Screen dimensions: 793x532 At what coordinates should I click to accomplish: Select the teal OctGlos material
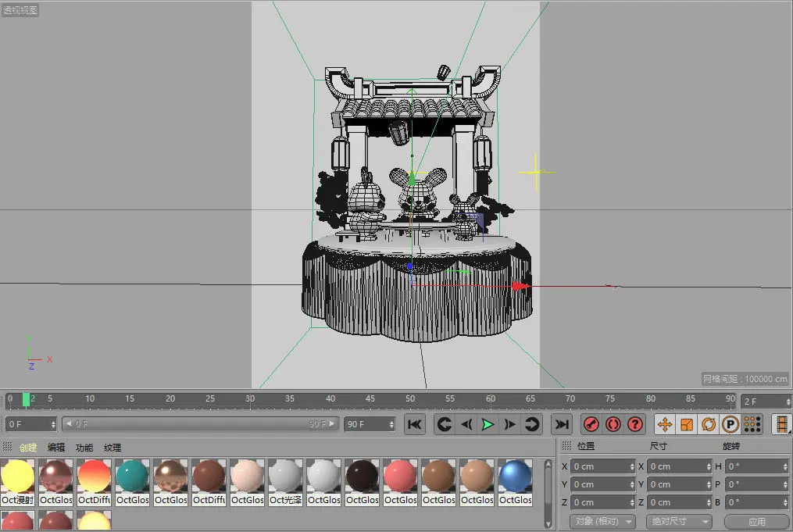pyautogui.click(x=133, y=482)
